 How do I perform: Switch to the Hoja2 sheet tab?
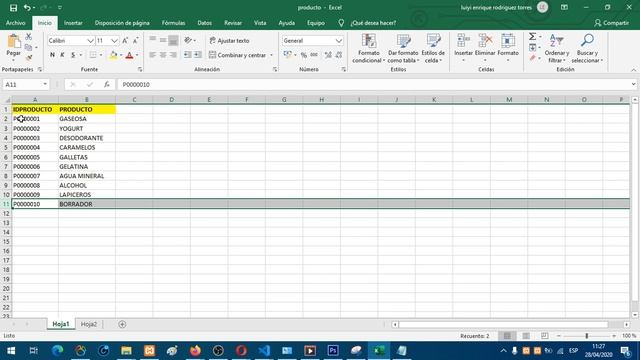point(89,324)
